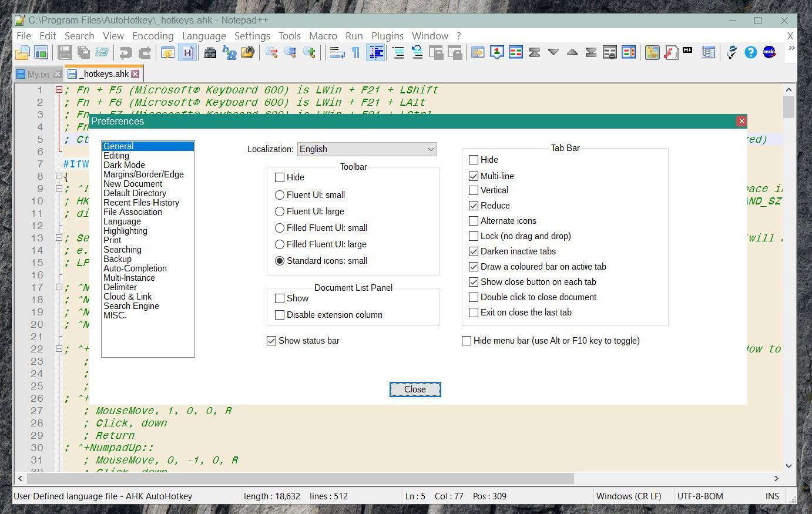Click the up triangle toolbar icon

tap(572, 53)
